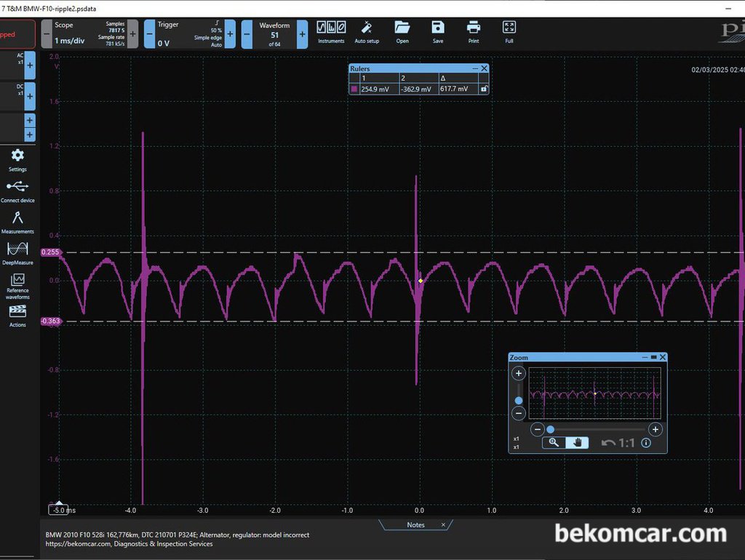Select the magnifier zoom mode
The height and width of the screenshot is (560, 745).
[554, 443]
